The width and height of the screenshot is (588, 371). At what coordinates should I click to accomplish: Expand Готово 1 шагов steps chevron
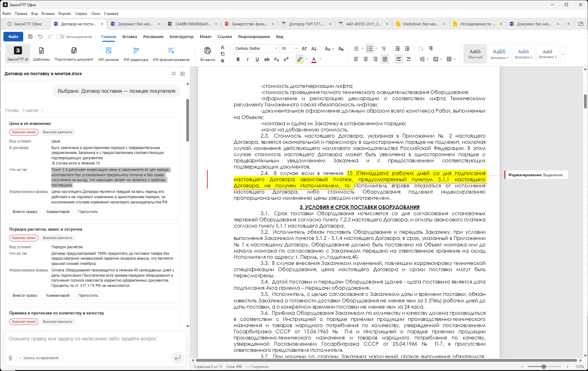pyautogui.click(x=42, y=110)
